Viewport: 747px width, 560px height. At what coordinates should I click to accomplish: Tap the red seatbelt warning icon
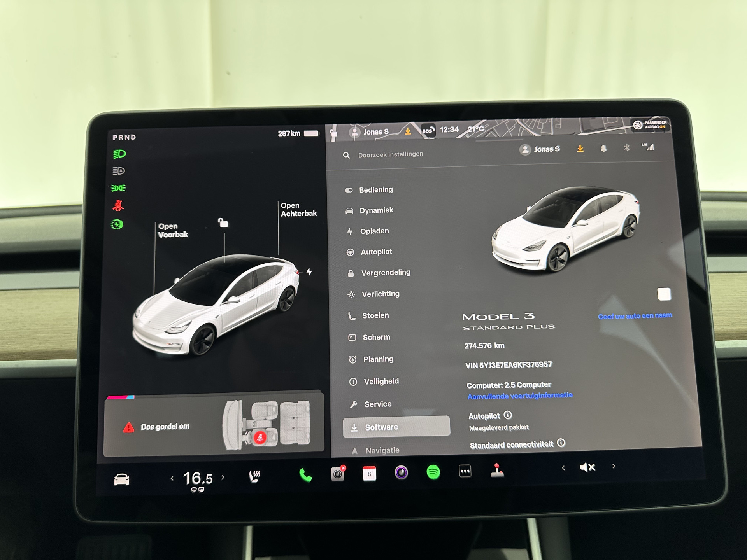(118, 205)
